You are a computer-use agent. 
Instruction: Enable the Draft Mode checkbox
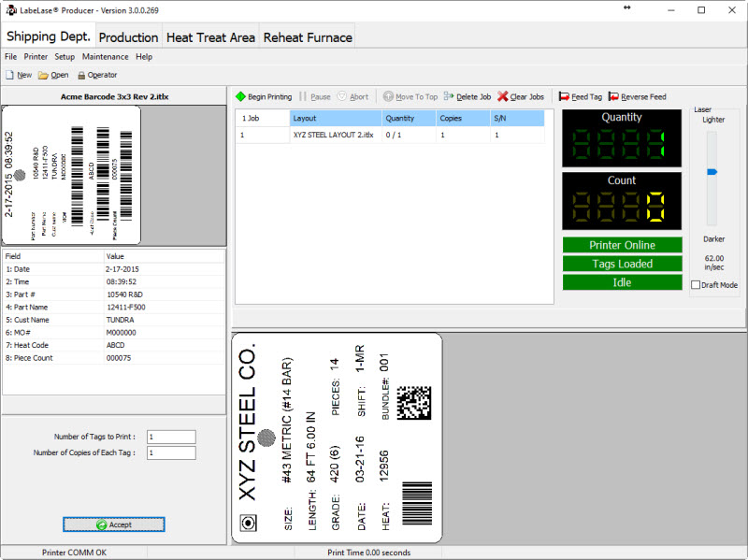point(696,285)
